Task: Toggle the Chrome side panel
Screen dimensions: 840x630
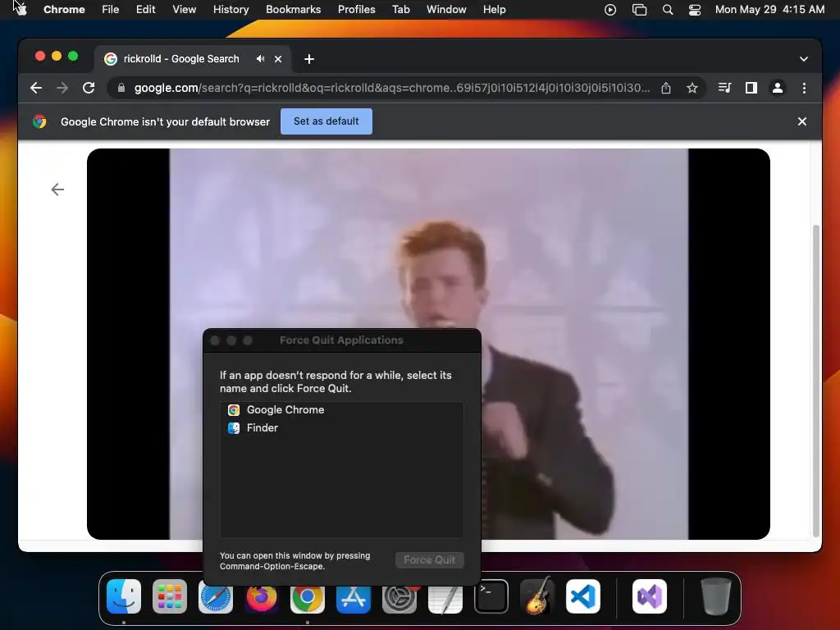Action: point(751,88)
